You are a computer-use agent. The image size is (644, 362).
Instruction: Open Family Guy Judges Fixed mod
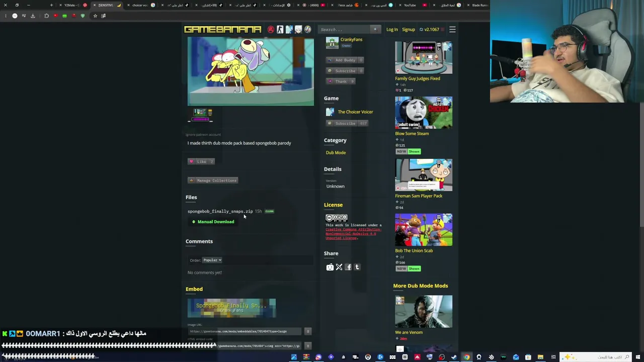(x=418, y=79)
